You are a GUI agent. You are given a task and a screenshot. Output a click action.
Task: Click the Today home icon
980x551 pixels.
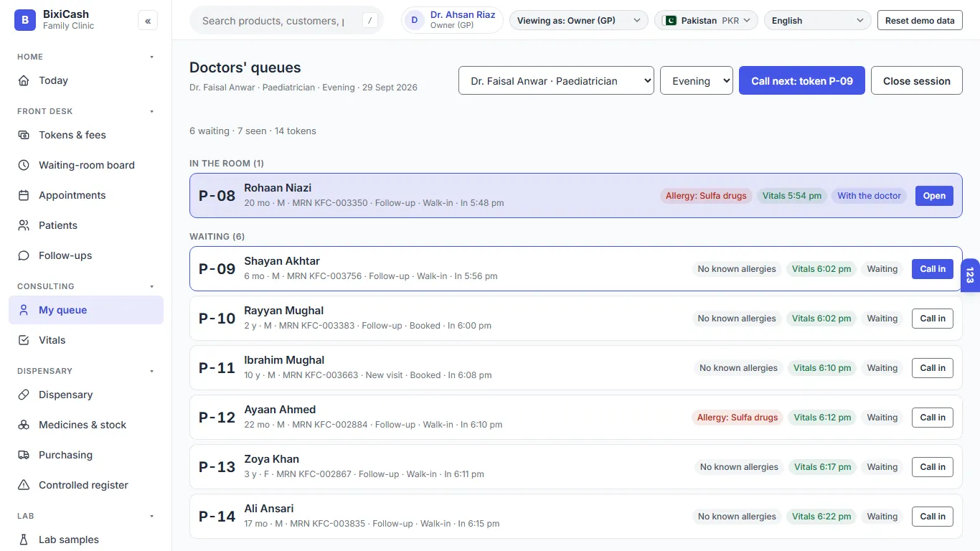click(24, 80)
